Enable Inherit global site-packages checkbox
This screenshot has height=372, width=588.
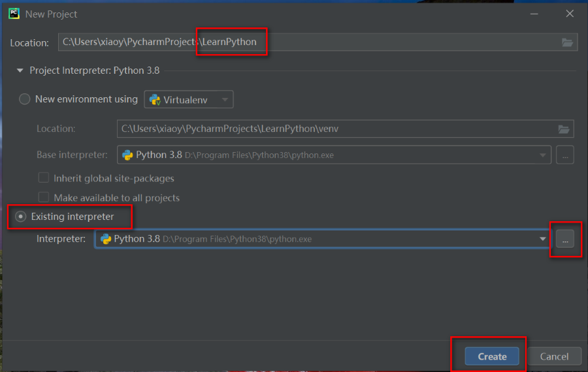point(44,178)
